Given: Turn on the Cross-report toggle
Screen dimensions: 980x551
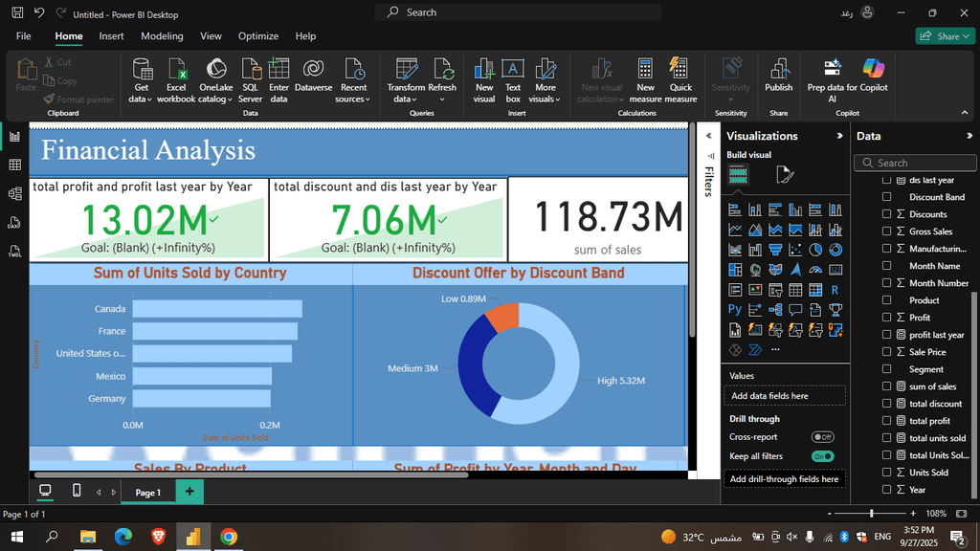Looking at the screenshot, I should point(822,437).
